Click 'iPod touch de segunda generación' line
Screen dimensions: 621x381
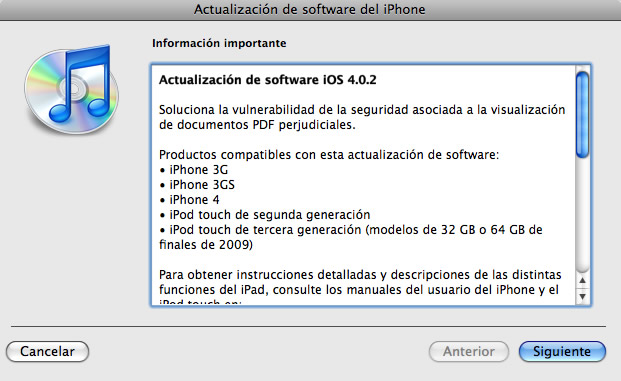tap(265, 215)
